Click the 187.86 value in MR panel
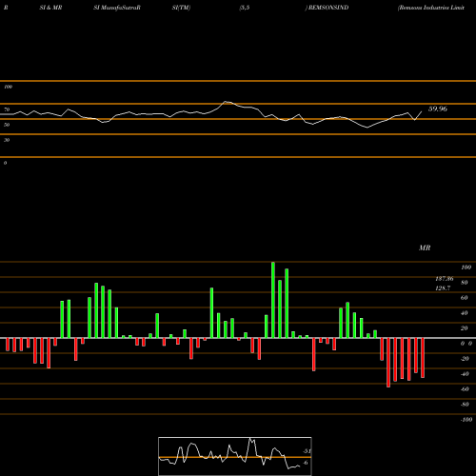 point(445,279)
